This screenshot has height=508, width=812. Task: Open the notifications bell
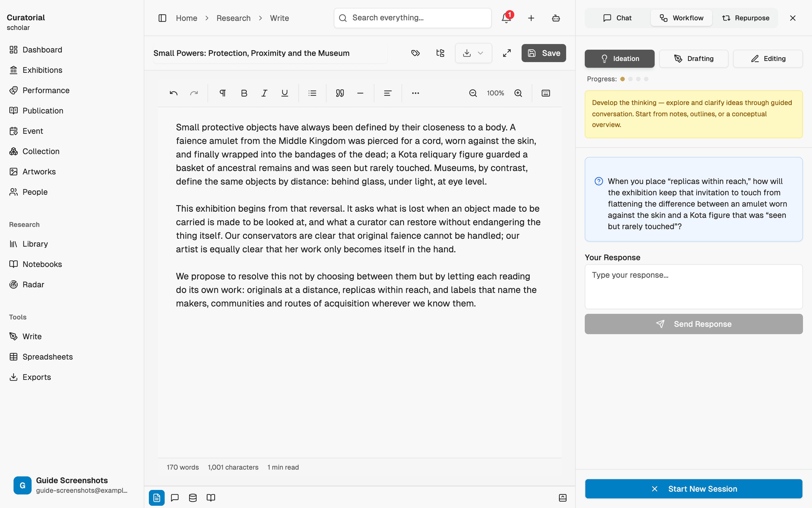tap(506, 18)
